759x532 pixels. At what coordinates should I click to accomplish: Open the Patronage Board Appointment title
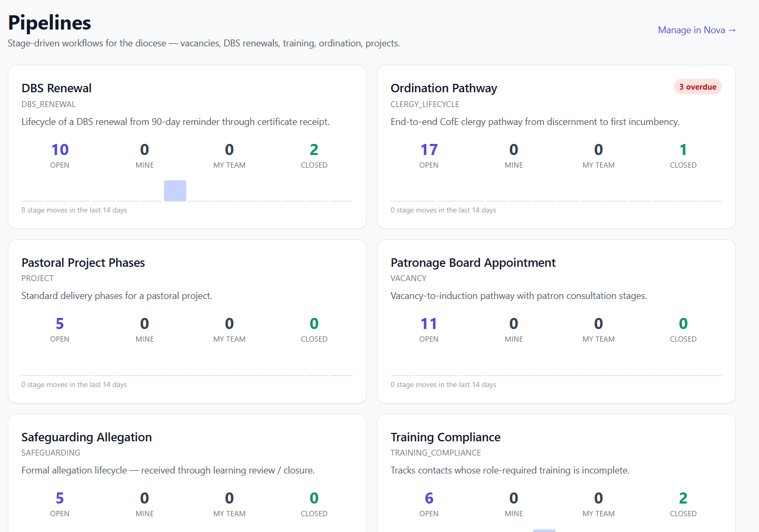tap(473, 263)
